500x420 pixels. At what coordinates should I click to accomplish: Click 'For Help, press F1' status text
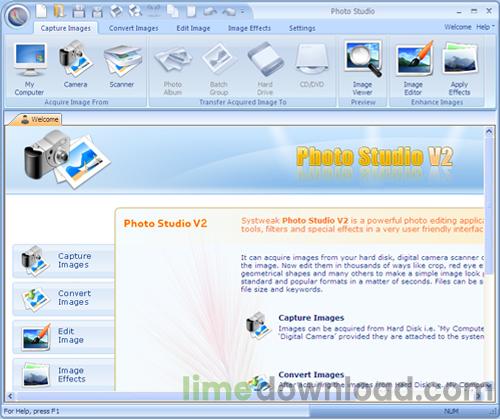[x=31, y=411]
